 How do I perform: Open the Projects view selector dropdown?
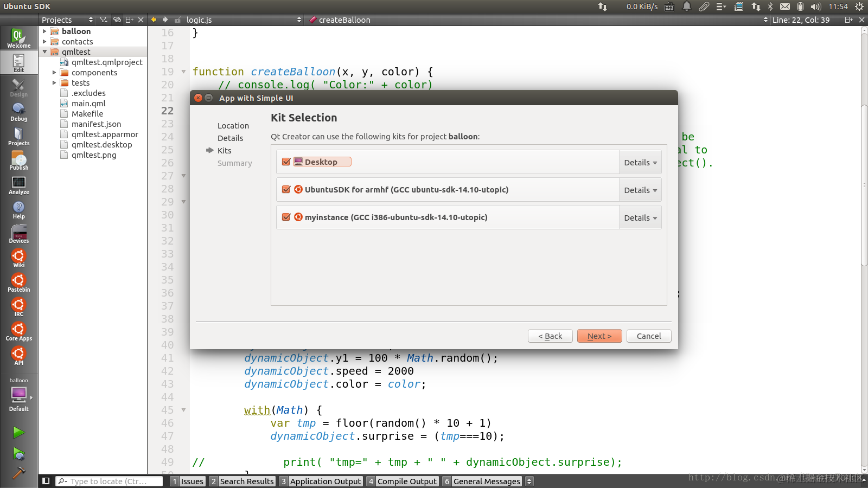tap(67, 20)
